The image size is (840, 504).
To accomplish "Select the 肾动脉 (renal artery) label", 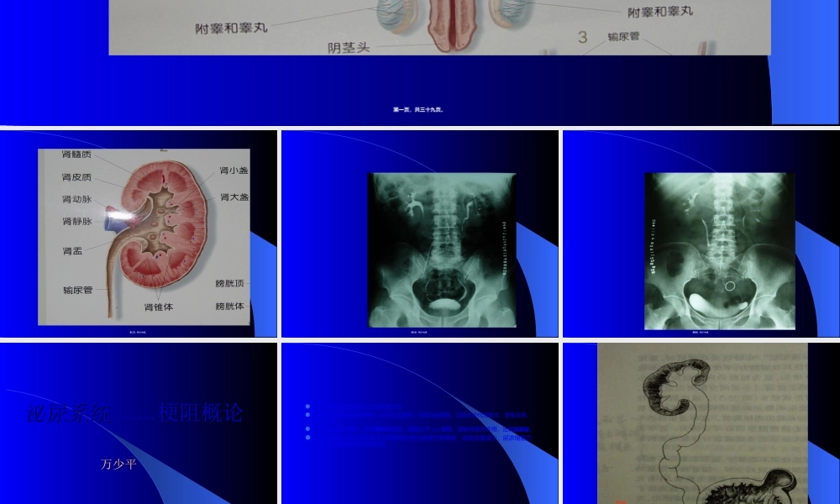I will pyautogui.click(x=77, y=200).
